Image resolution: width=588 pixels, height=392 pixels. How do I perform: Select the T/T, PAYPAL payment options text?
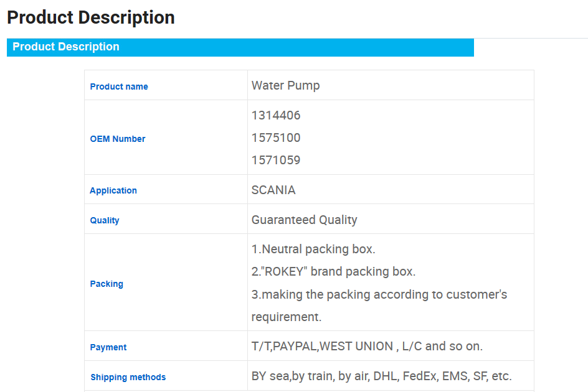point(367,346)
